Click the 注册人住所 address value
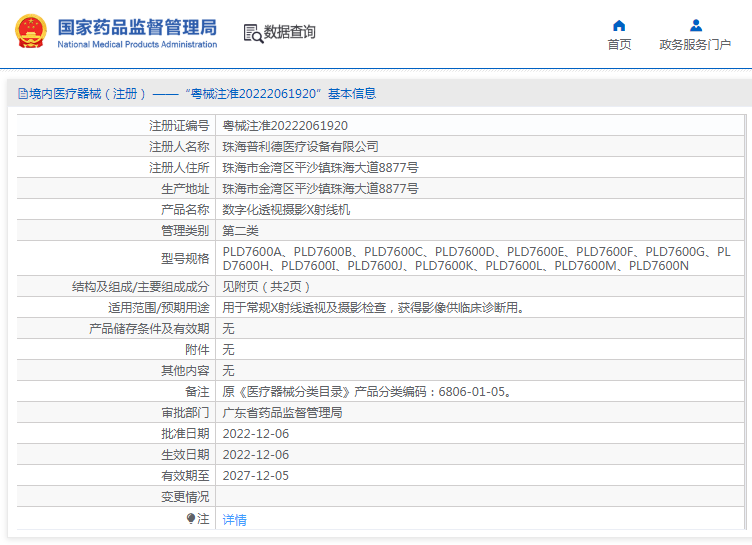Viewport: 752px width, 545px height. click(320, 168)
